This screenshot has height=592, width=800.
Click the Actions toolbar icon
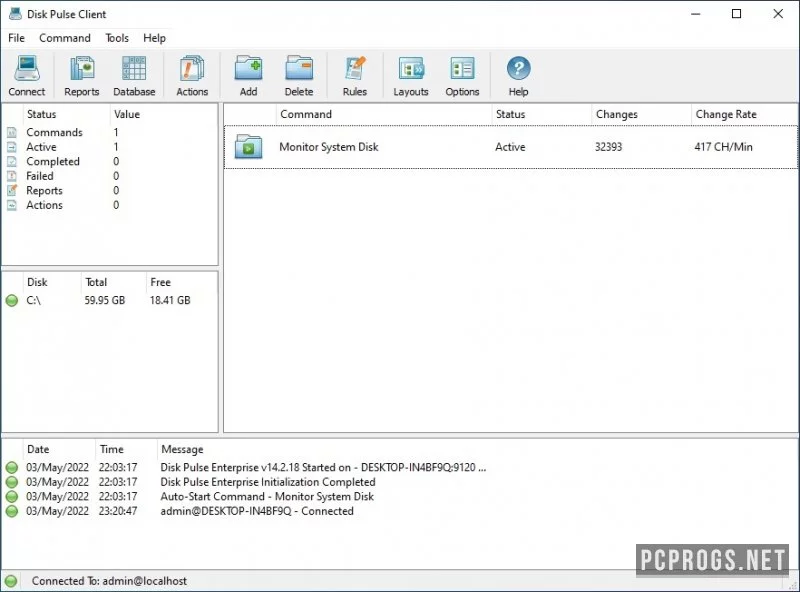192,69
